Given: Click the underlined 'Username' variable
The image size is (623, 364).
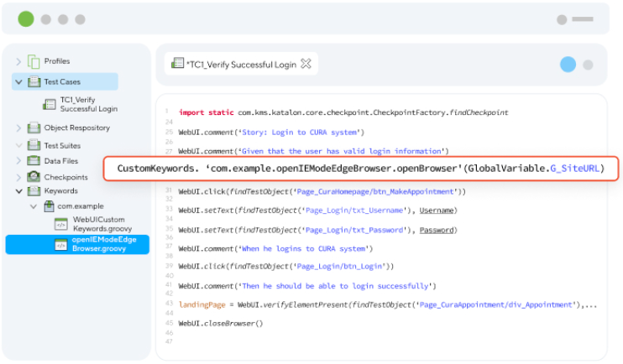Looking at the screenshot, I should 437,211.
